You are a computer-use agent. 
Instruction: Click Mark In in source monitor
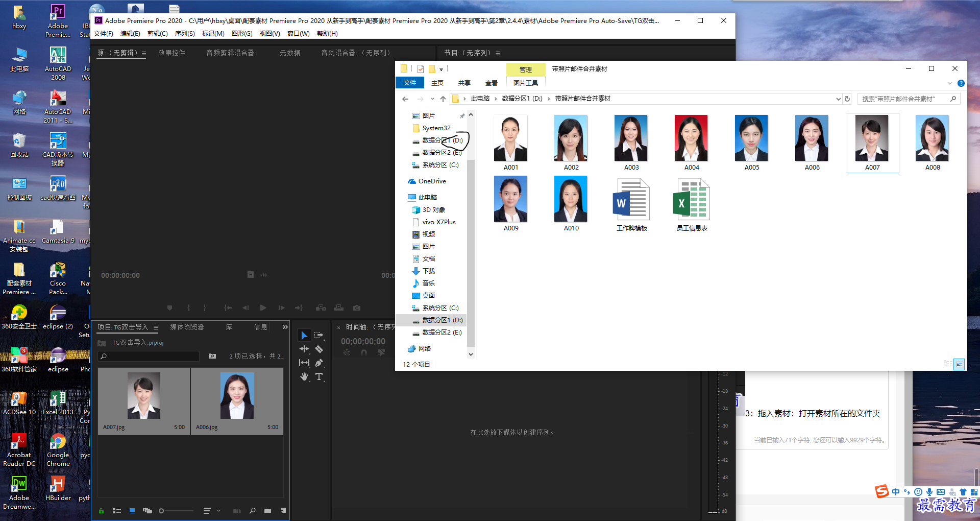coord(189,307)
